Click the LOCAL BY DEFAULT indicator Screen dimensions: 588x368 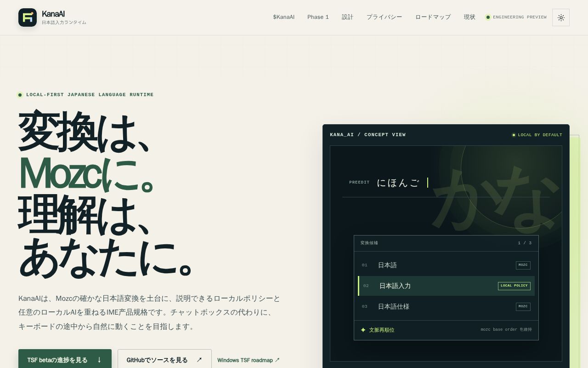click(537, 135)
